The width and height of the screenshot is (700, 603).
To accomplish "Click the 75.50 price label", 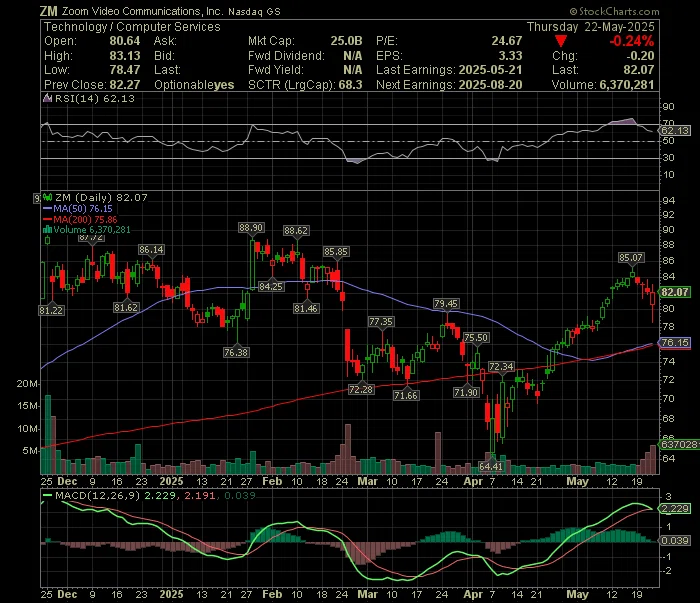I will tap(476, 337).
